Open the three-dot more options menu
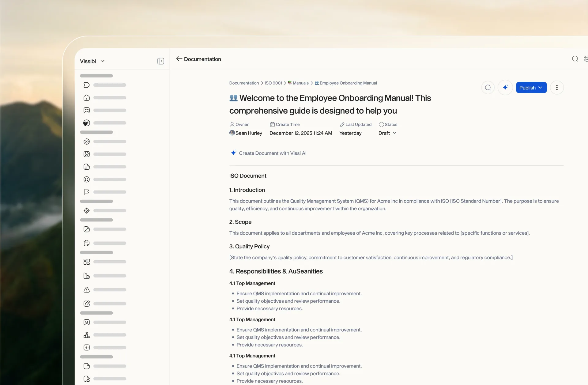Screen dimensions: 588x385 point(557,88)
